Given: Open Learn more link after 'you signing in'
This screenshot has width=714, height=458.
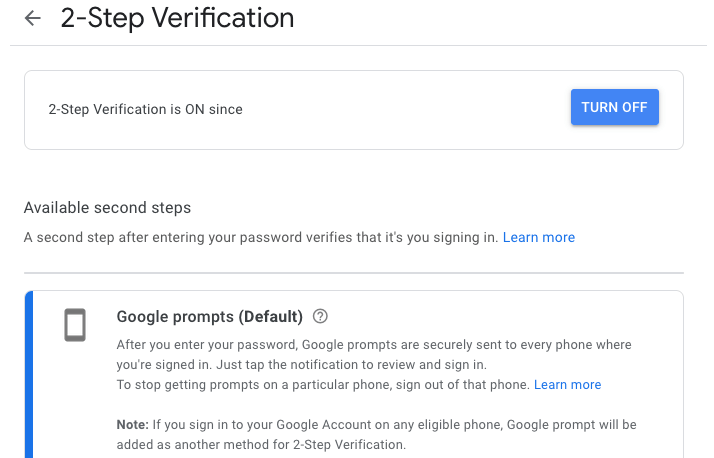Looking at the screenshot, I should click(539, 237).
